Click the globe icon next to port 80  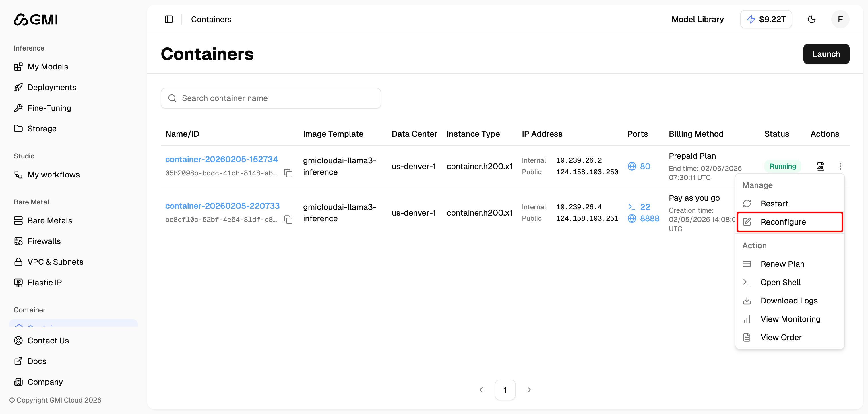click(631, 166)
